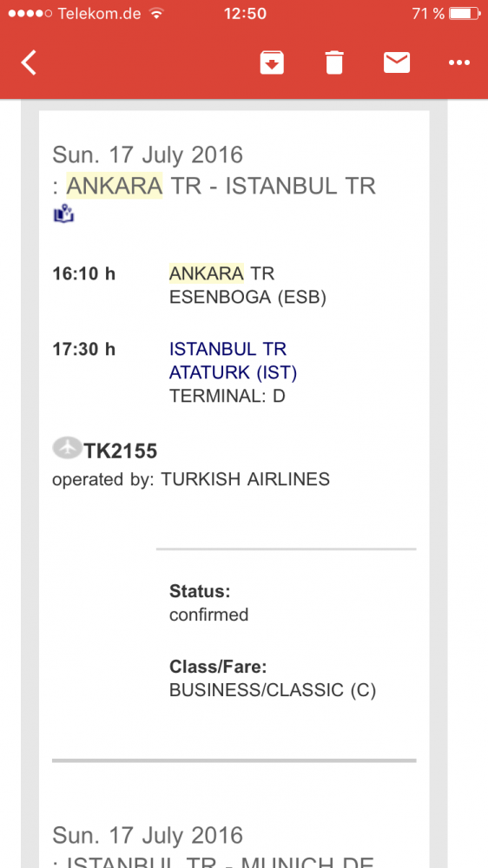The width and height of the screenshot is (488, 868).
Task: Tap the BUSINESS/CLASSIC (C) fare text
Action: tap(273, 690)
